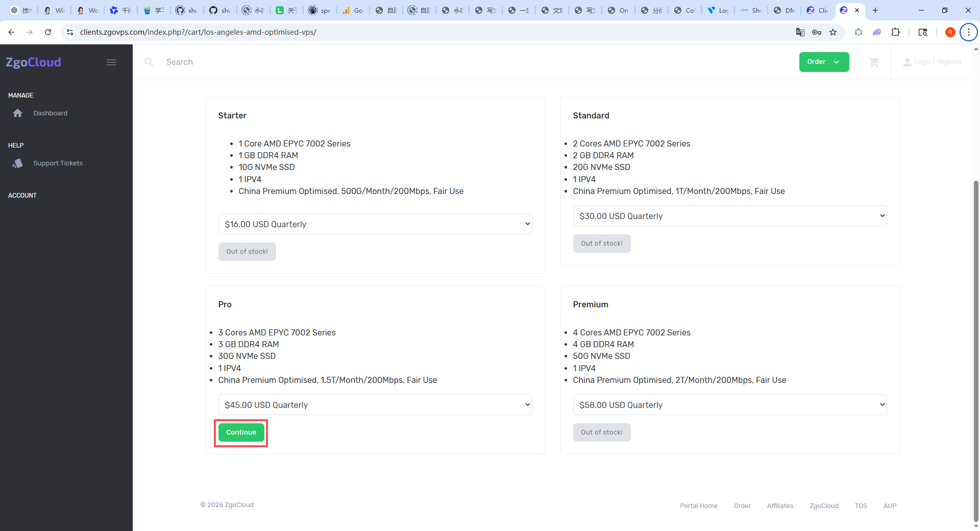The height and width of the screenshot is (531, 980).
Task: Click the HELP sidebar heading
Action: (x=16, y=146)
